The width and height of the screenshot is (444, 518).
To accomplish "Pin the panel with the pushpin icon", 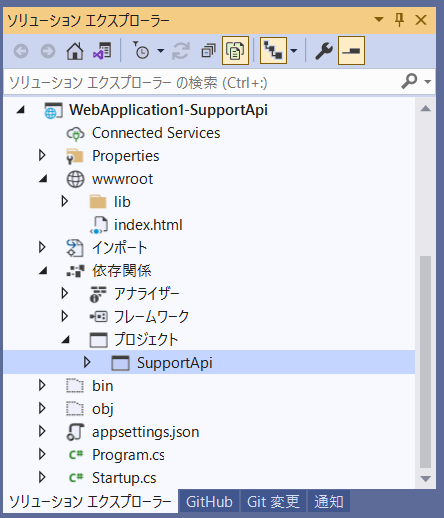I will pyautogui.click(x=399, y=20).
